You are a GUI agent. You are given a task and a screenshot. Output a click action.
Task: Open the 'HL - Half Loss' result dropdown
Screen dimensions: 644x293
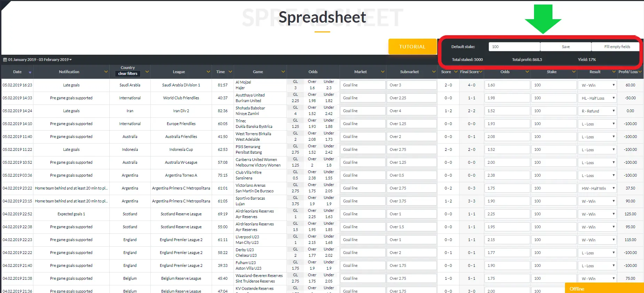[597, 98]
